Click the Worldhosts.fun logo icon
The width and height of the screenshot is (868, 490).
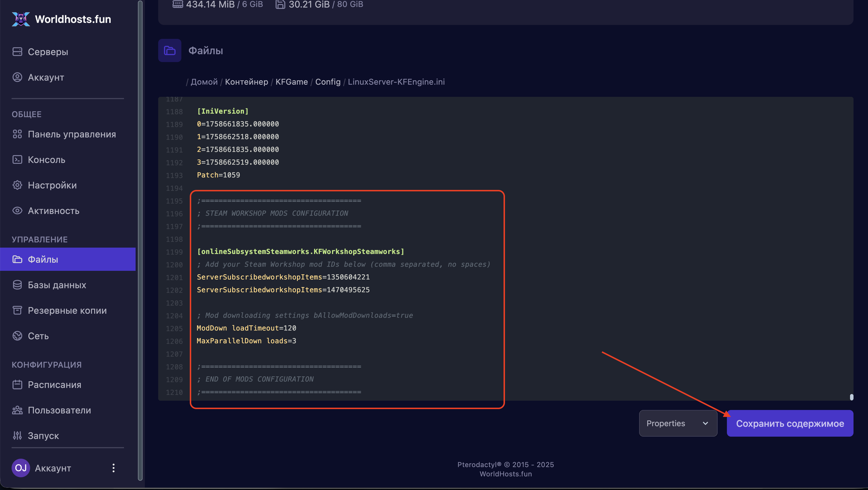point(21,19)
